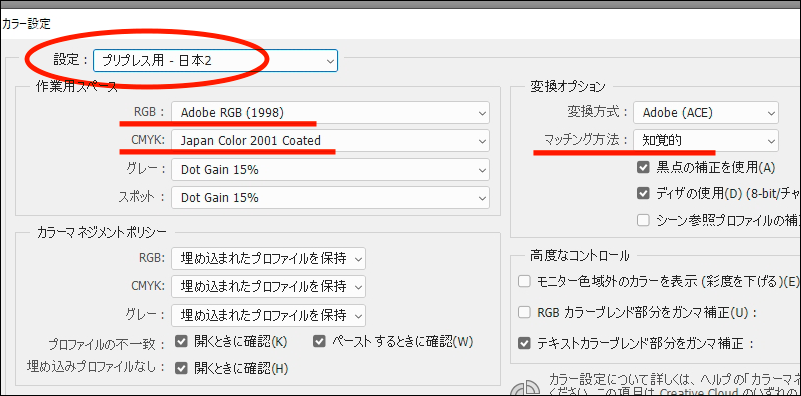Open the CMYK color management policy dropdown
Image resolution: width=801 pixels, height=396 pixels.
point(268,286)
